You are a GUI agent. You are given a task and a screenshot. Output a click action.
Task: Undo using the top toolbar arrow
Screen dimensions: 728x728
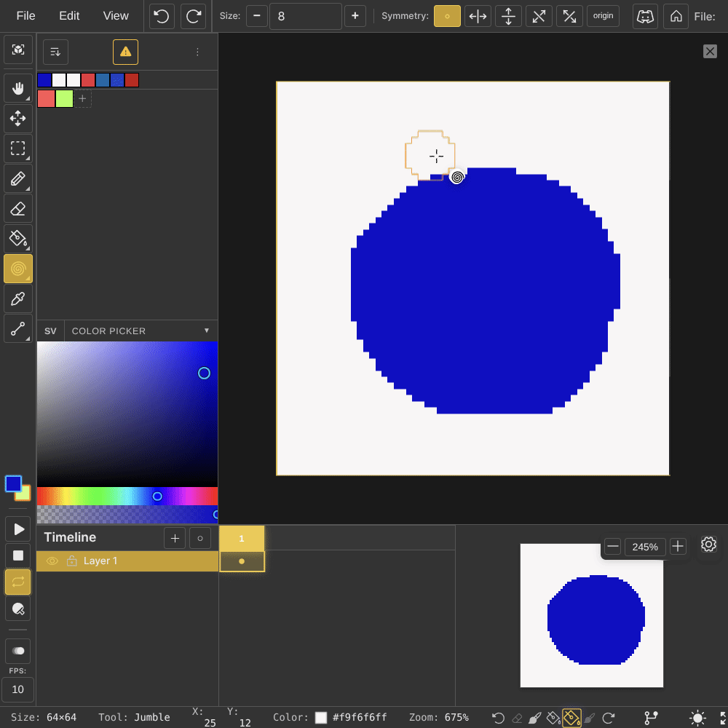click(162, 16)
